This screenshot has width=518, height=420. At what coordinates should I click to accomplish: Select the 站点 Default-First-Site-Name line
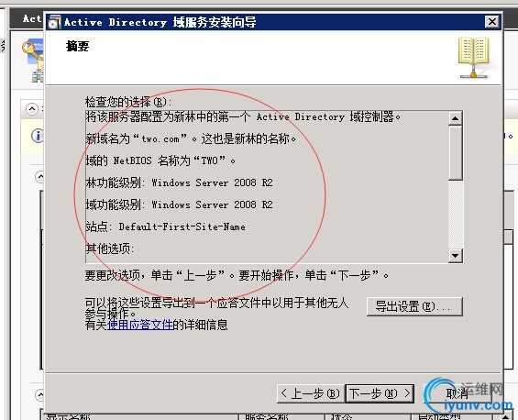click(x=166, y=227)
